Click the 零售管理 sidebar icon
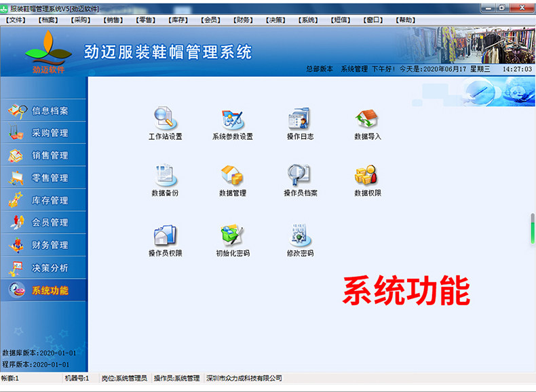 [16, 178]
